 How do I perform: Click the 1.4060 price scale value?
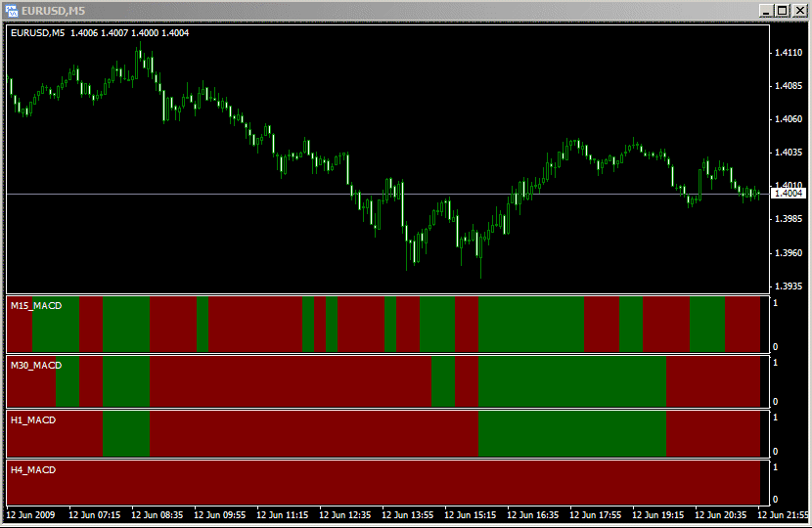[x=789, y=119]
